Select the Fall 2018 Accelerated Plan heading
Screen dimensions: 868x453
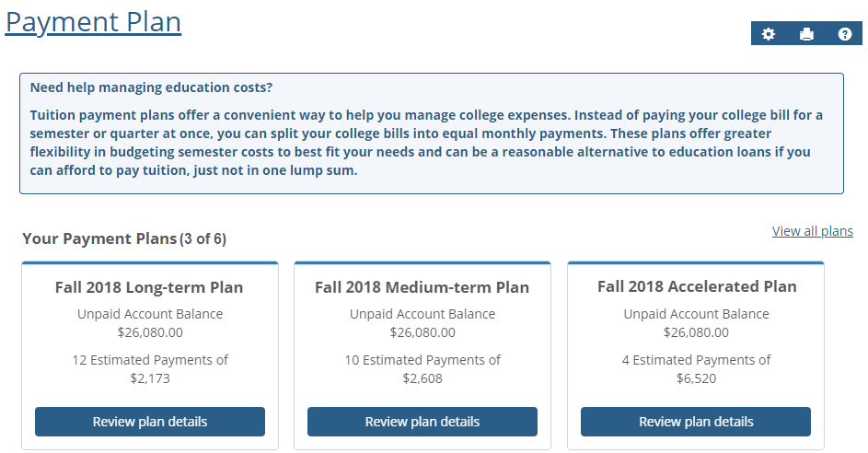click(x=697, y=286)
